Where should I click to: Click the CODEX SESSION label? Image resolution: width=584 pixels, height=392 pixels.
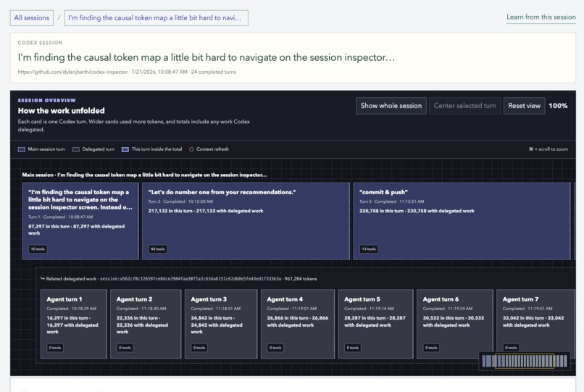[41, 43]
